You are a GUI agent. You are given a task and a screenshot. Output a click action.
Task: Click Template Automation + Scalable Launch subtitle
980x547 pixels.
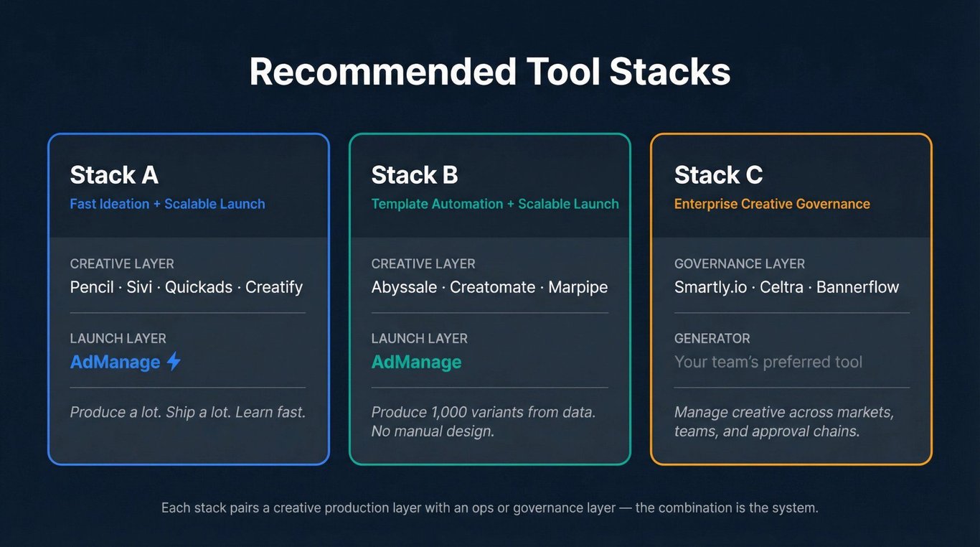(494, 204)
